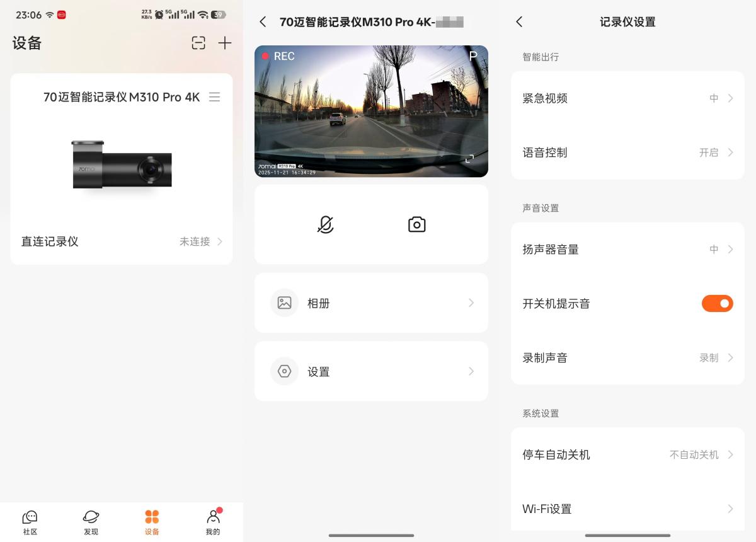
Task: Tap the dashcam live video preview
Action: (x=371, y=111)
